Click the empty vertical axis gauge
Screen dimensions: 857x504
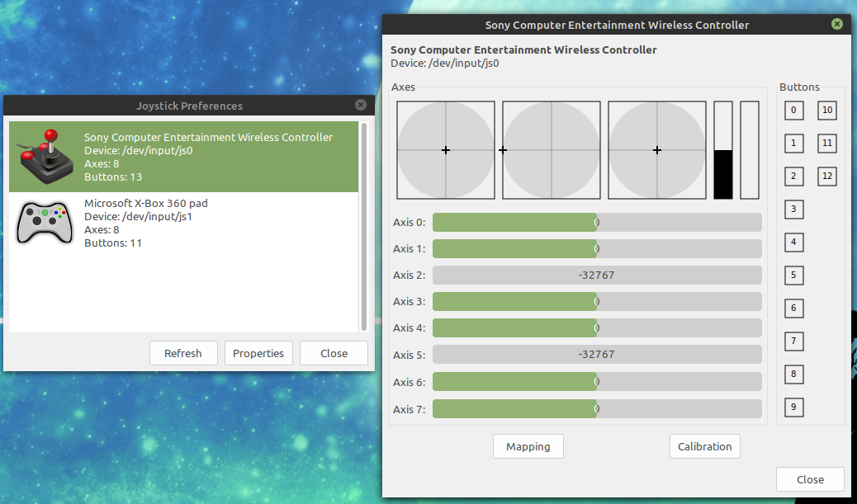coord(750,150)
